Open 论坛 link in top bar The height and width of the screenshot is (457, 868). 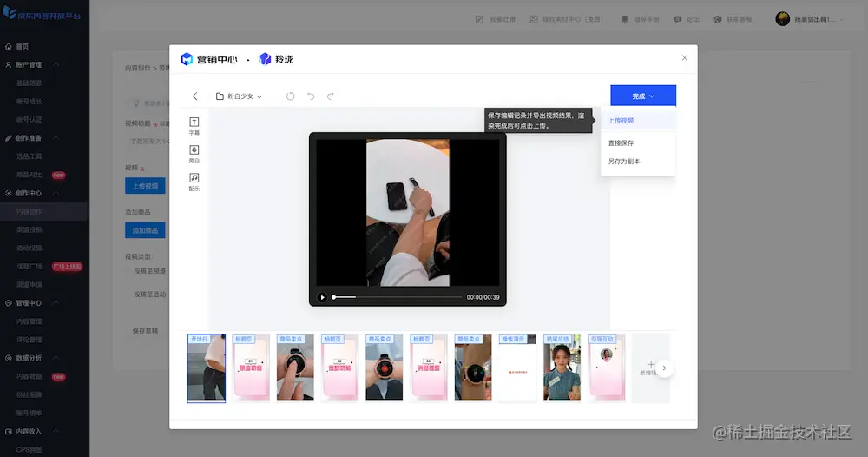687,19
